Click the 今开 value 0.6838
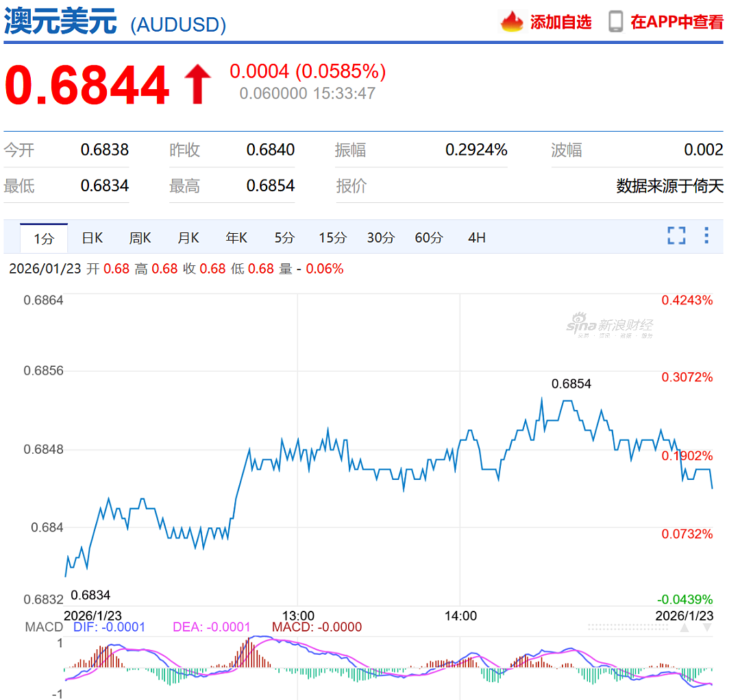 tap(105, 149)
